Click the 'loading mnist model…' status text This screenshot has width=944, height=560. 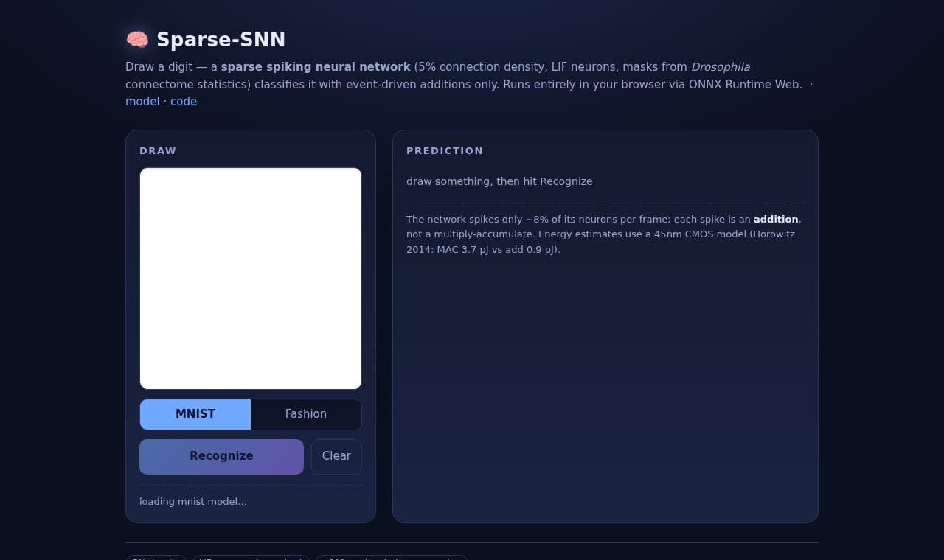pyautogui.click(x=193, y=502)
